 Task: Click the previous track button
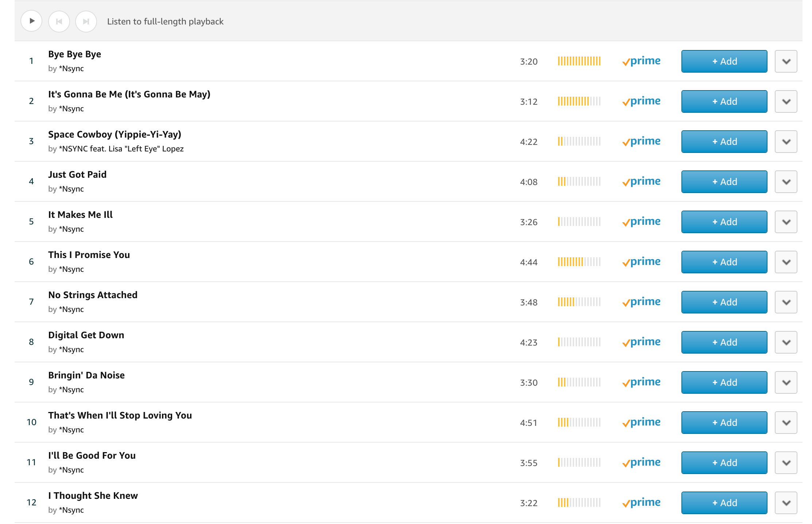coord(59,21)
